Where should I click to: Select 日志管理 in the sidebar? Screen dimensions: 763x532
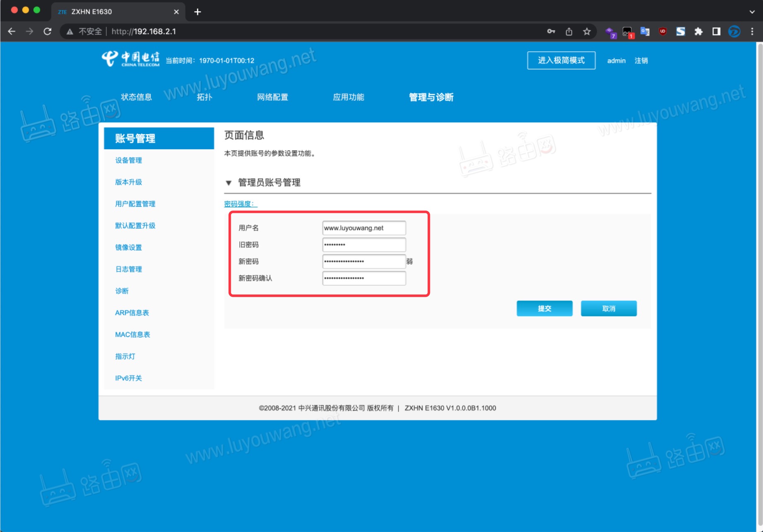(128, 269)
